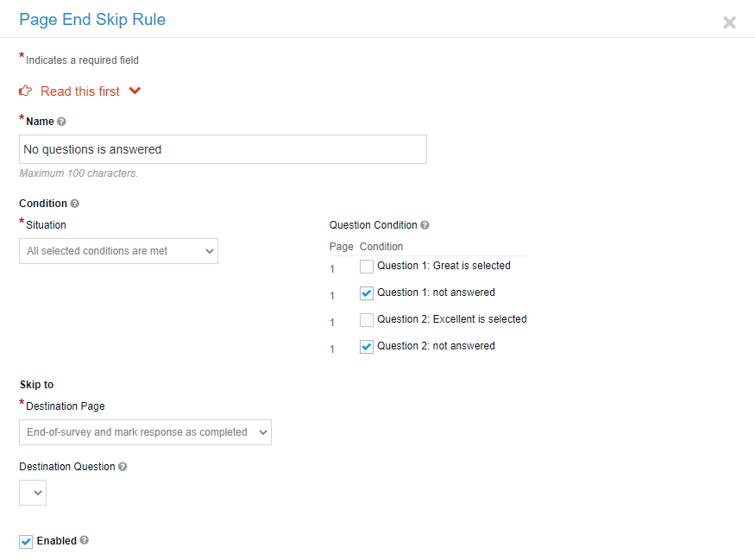The width and height of the screenshot is (755, 560).
Task: Click the help icon next to Name
Action: pyautogui.click(x=61, y=122)
